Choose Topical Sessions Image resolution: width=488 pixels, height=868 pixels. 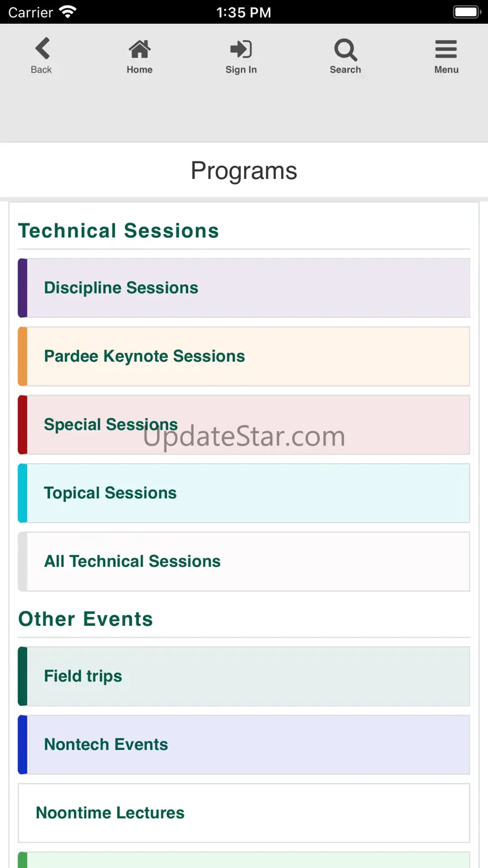[x=110, y=493]
